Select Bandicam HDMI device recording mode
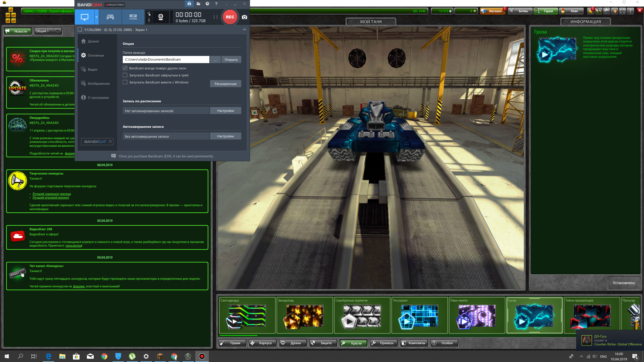 click(133, 17)
